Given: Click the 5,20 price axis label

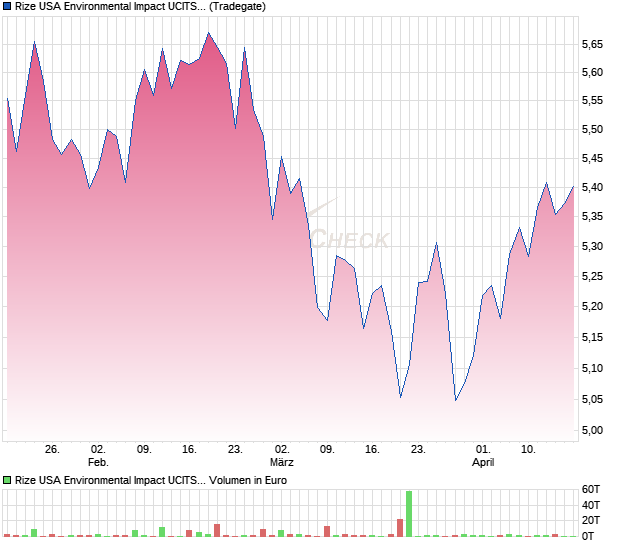Looking at the screenshot, I should pyautogui.click(x=594, y=307).
